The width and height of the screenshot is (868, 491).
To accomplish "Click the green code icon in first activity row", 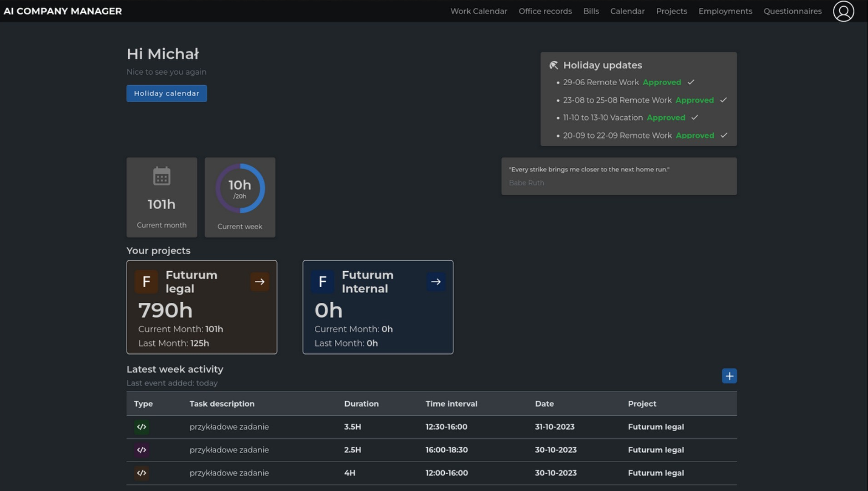I will click(x=141, y=427).
